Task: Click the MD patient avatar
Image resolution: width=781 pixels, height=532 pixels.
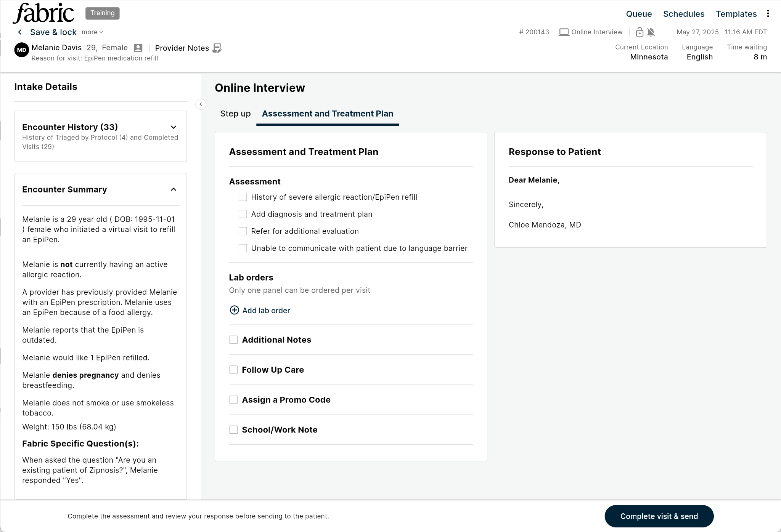Action: pos(21,50)
